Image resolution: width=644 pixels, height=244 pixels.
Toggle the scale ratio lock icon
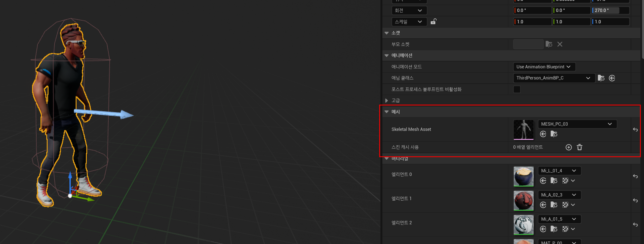433,21
